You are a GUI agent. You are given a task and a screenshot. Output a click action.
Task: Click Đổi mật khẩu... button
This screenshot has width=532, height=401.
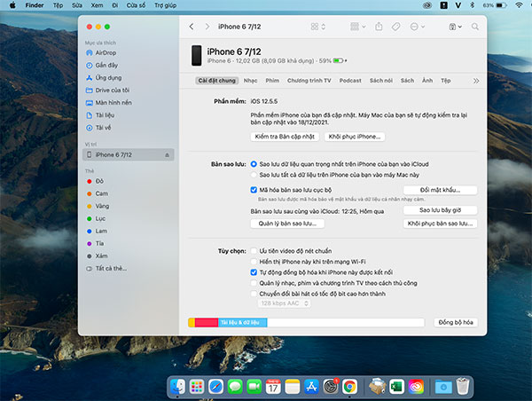point(440,190)
